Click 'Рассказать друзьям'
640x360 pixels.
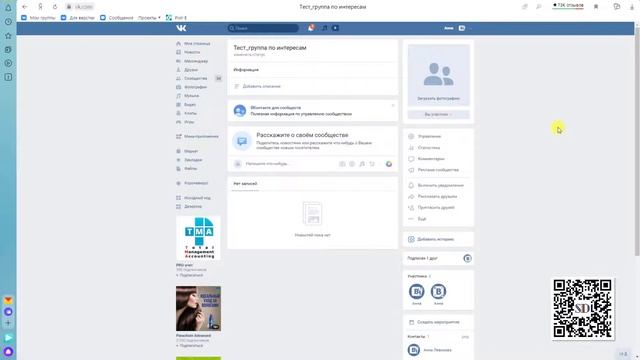433,196
